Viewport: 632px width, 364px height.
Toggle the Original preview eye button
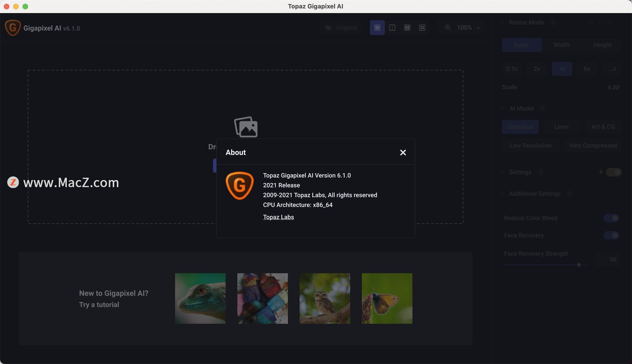(341, 28)
